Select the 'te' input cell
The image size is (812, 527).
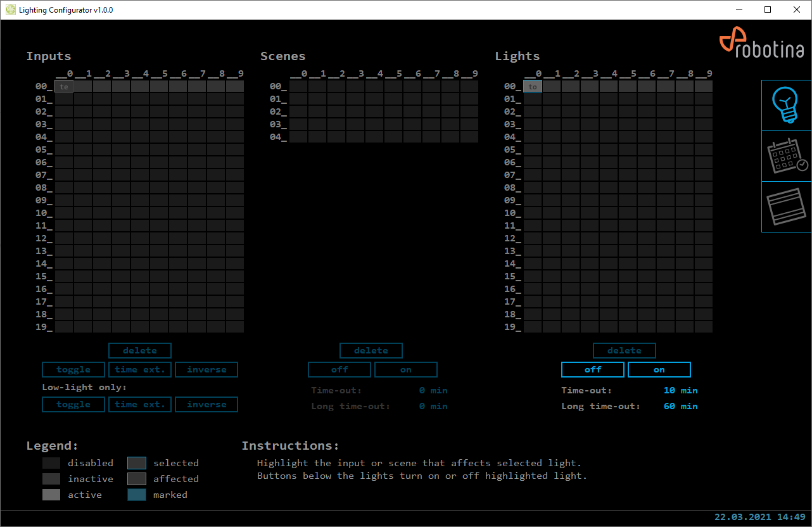pos(64,87)
